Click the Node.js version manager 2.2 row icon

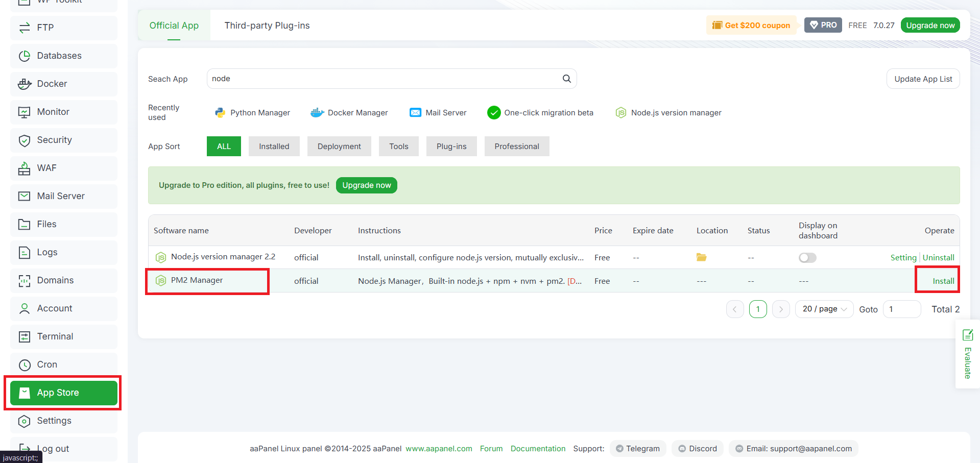click(x=161, y=257)
